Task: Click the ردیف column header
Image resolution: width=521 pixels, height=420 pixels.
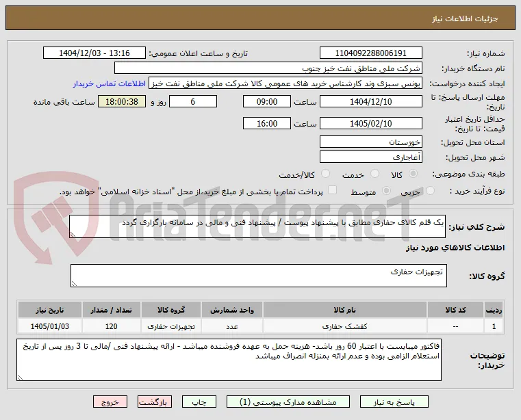Action: point(494,310)
